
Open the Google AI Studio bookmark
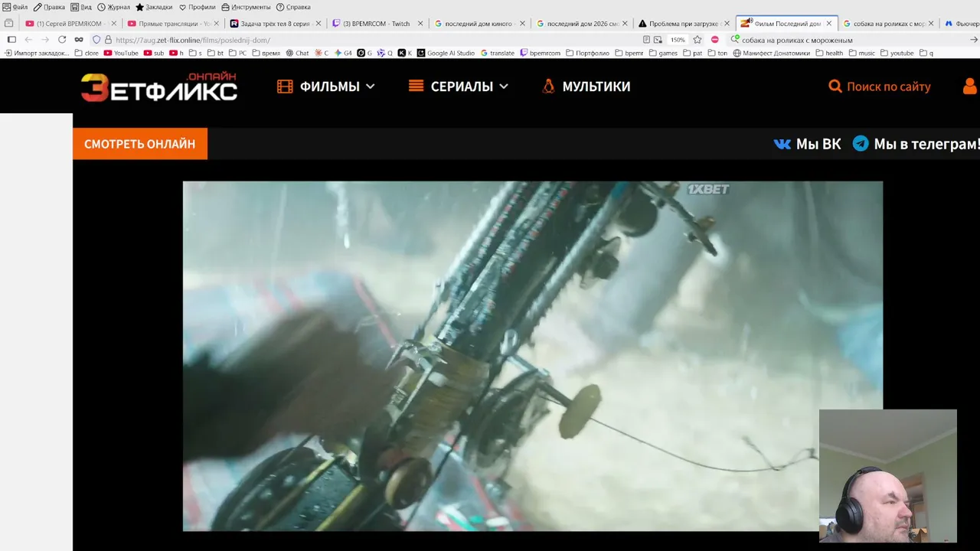click(x=446, y=53)
